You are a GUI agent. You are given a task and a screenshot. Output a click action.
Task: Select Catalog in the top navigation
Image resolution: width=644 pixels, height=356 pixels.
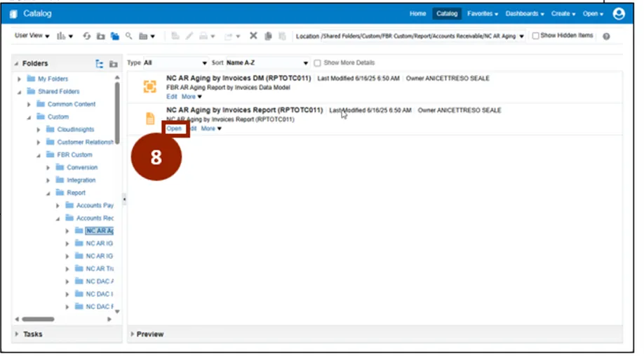(447, 13)
